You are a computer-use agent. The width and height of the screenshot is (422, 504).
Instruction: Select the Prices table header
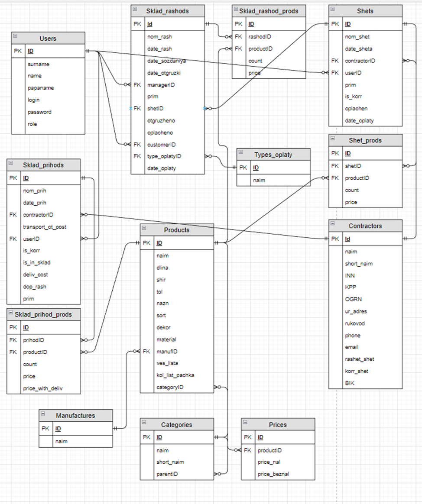278,424
